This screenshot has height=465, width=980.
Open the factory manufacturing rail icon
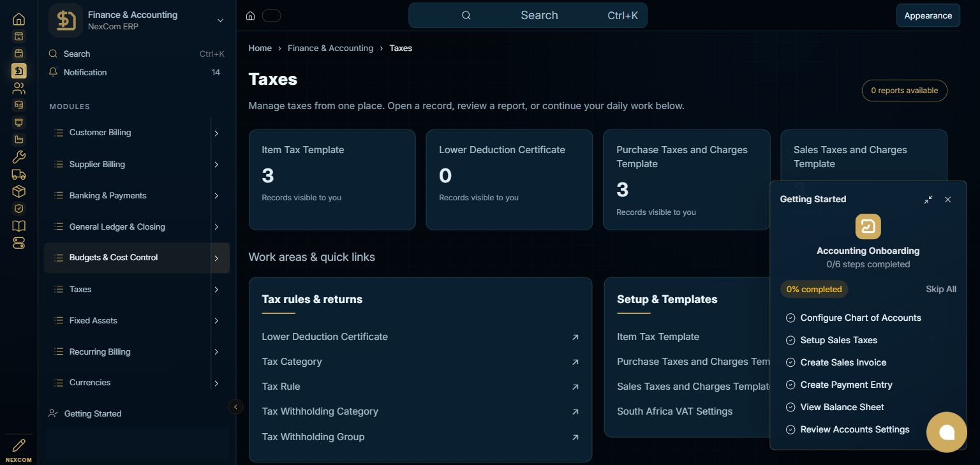coord(19,140)
